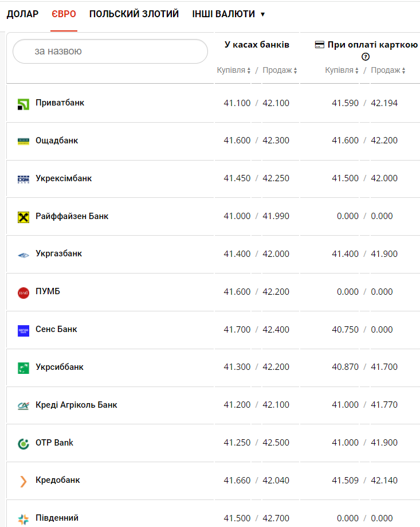The height and width of the screenshot is (527, 420).
Task: Open the Укрсиббанк link
Action: click(x=60, y=367)
